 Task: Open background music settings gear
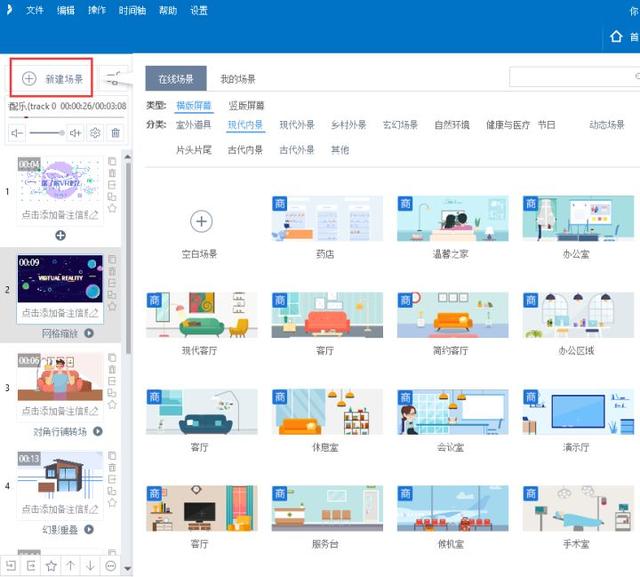pos(95,132)
